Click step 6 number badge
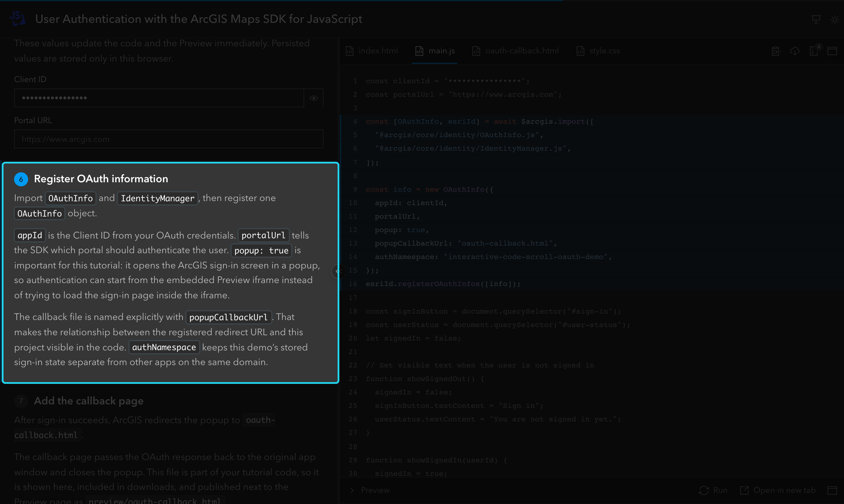The height and width of the screenshot is (504, 844). pos(21,179)
